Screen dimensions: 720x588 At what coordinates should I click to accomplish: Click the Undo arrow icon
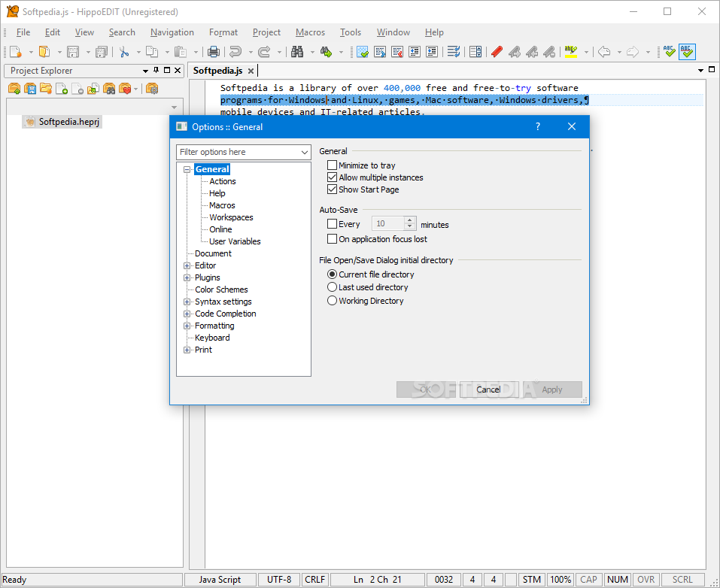point(235,51)
